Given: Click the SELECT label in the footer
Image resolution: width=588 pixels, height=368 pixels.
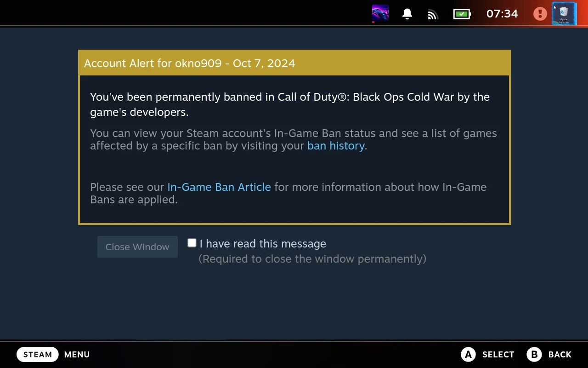Looking at the screenshot, I should click(498, 355).
